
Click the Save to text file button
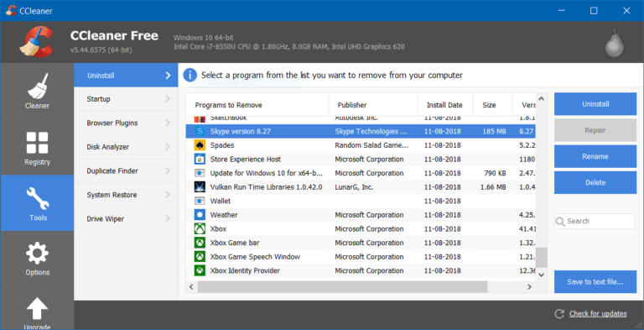tap(595, 282)
